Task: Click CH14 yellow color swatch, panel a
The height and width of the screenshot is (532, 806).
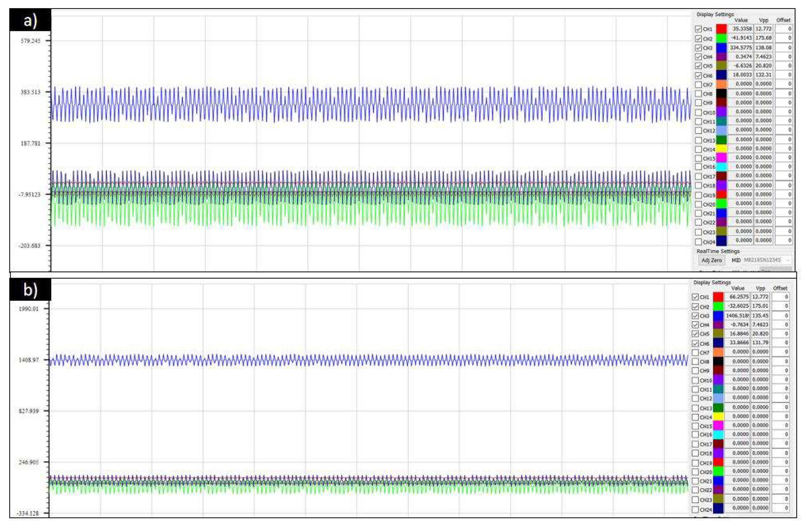Action: point(721,149)
